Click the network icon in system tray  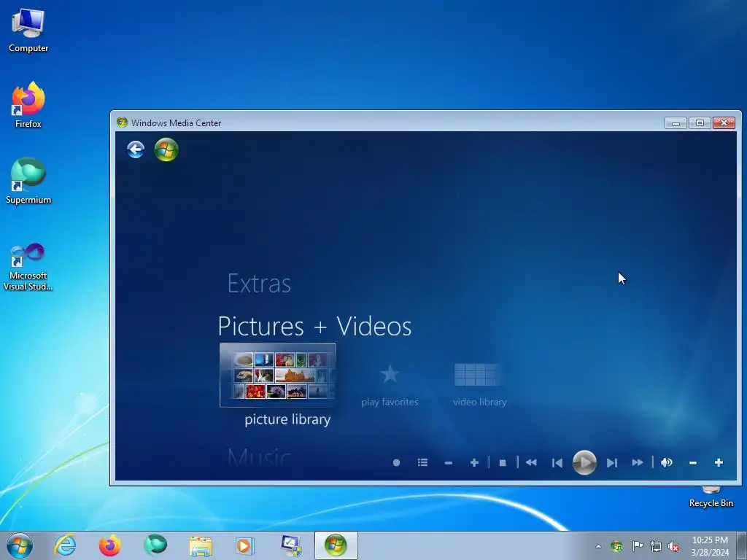pos(656,547)
